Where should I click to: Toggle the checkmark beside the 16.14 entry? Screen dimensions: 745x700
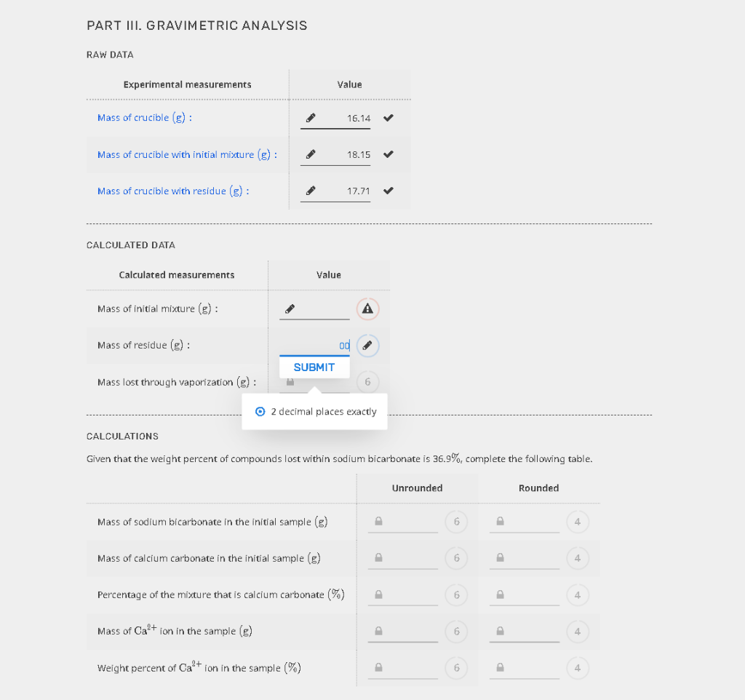pyautogui.click(x=388, y=117)
